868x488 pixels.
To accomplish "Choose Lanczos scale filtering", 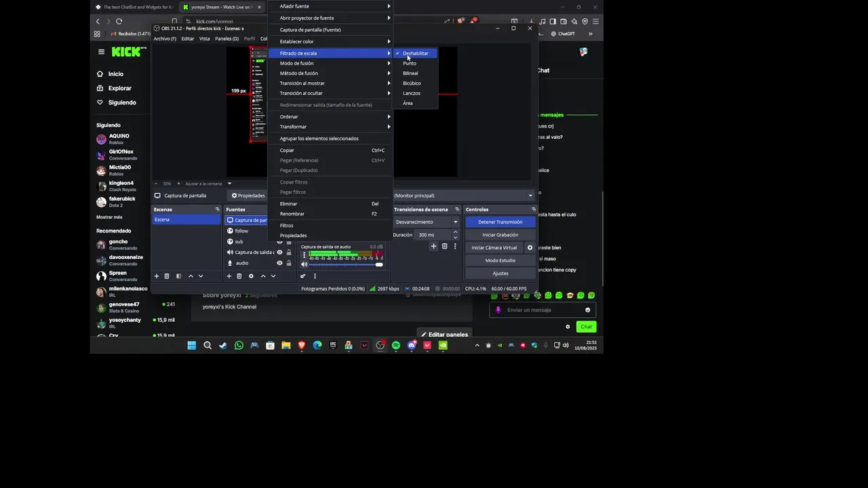I will [415, 93].
